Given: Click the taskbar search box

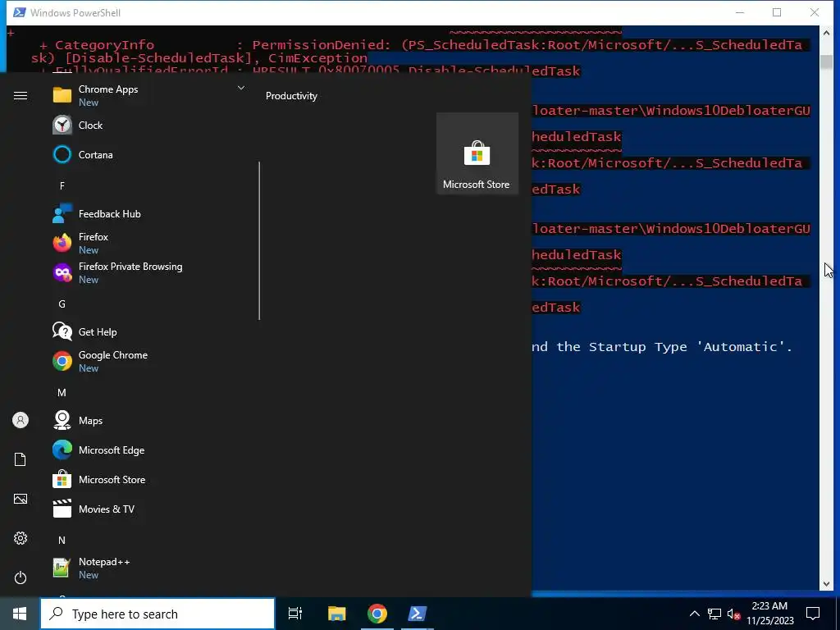Looking at the screenshot, I should (x=157, y=614).
